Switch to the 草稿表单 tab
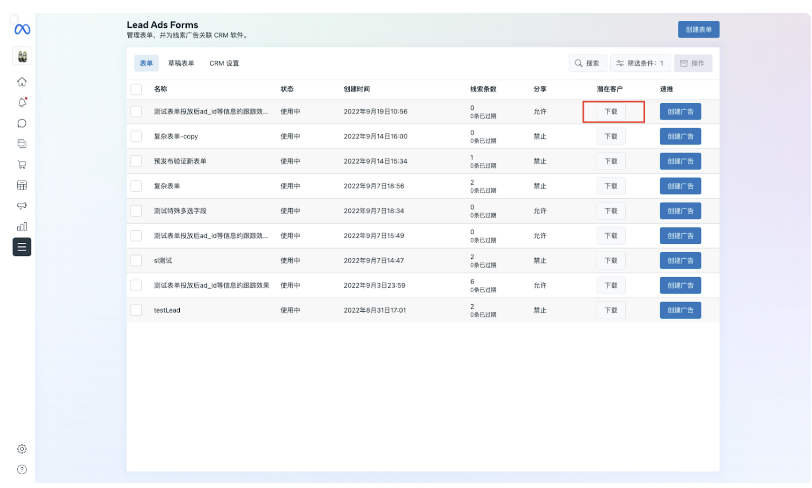 click(181, 63)
